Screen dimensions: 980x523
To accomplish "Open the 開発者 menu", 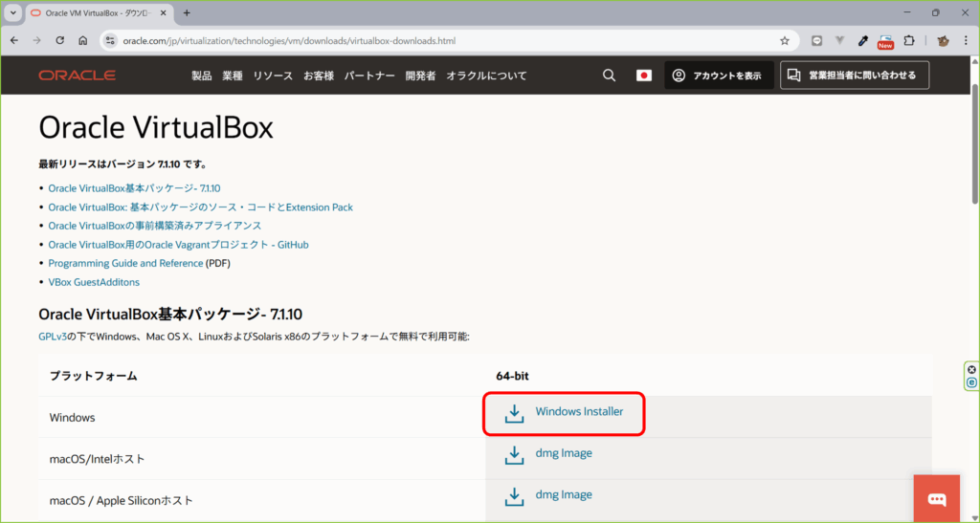I will point(421,76).
